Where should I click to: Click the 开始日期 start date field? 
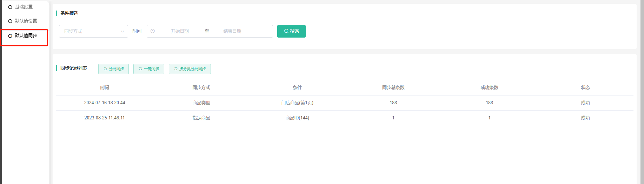point(180,31)
